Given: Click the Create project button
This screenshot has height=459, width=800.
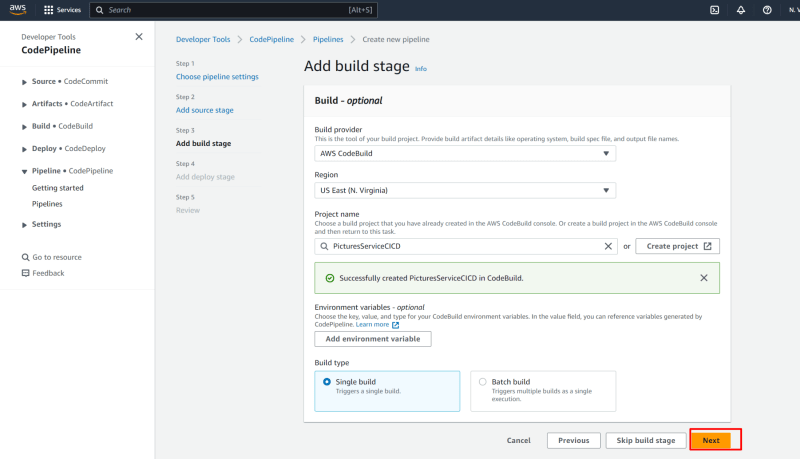Looking at the screenshot, I should coord(678,246).
